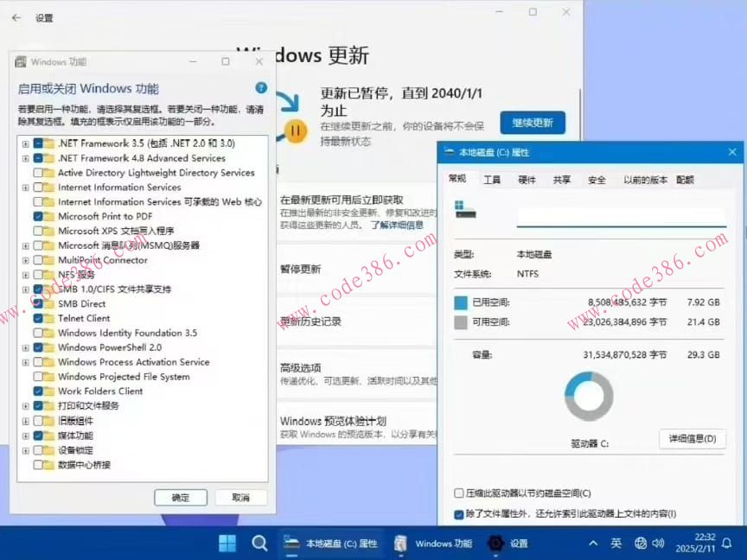
Task: Expand the .NET Framework 4.8 Advanced Services node
Action: coord(26,158)
